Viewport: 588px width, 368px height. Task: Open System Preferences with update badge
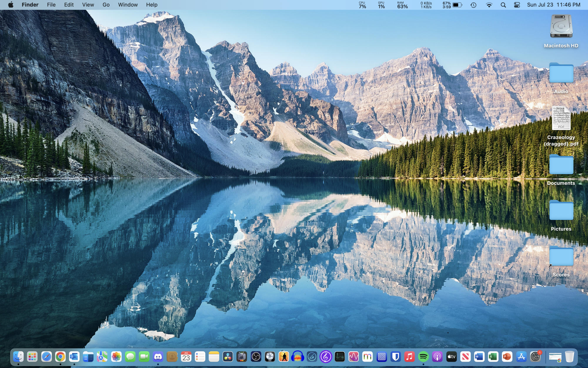[535, 357]
